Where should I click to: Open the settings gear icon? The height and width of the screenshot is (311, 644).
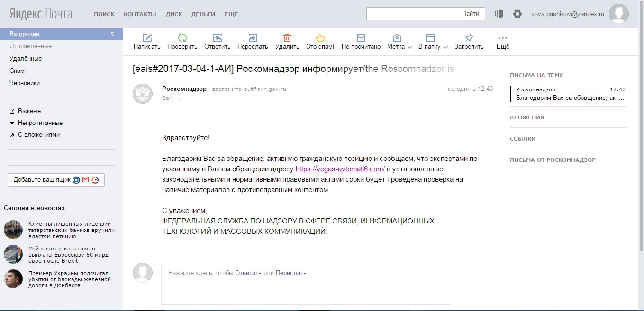pyautogui.click(x=517, y=14)
